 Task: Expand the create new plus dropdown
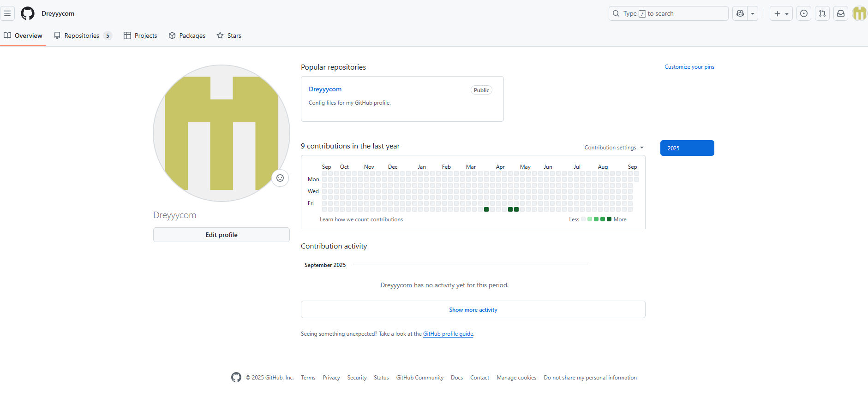pos(781,13)
